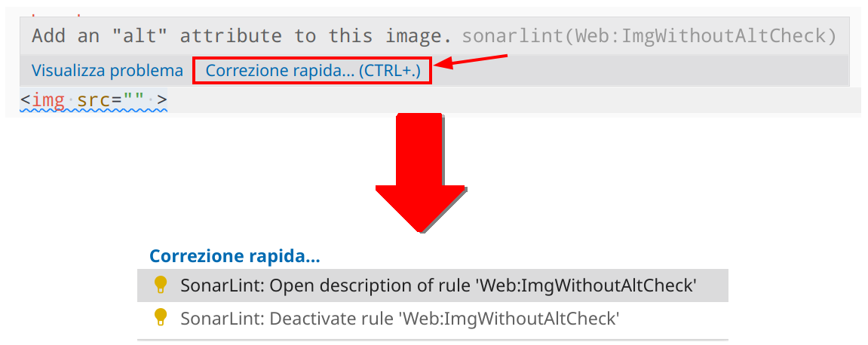Image resolution: width=868 pixels, height=345 pixels.
Task: Select "SonarLint: Open description of rule" entry
Action: [x=437, y=285]
